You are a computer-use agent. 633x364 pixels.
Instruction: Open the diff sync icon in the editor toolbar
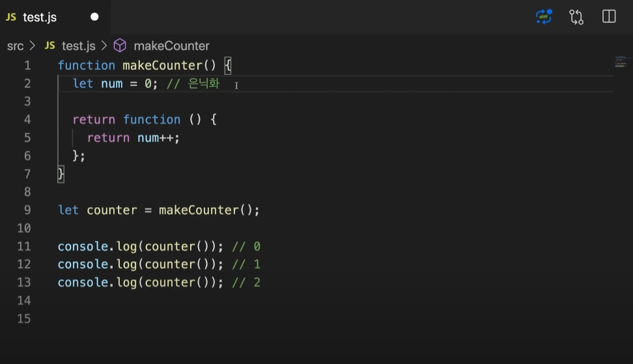(x=544, y=16)
